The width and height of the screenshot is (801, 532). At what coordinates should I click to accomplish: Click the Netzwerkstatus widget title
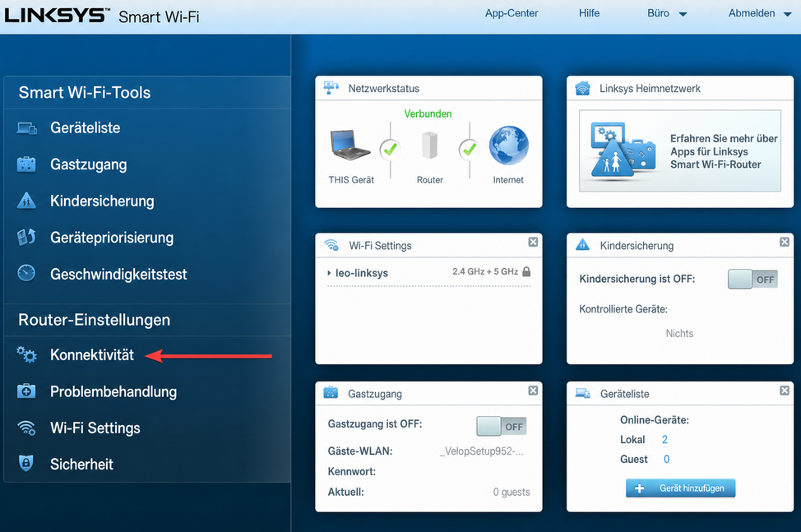384,88
